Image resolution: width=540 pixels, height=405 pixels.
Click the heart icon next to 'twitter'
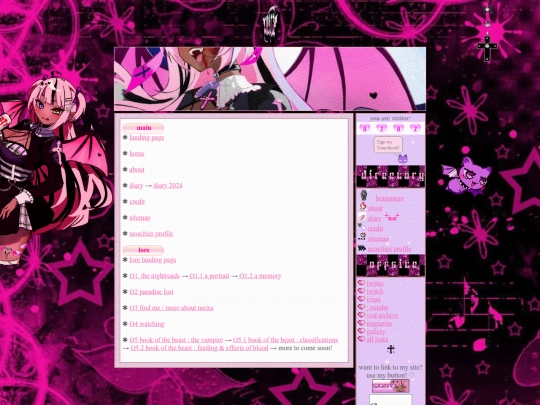click(x=361, y=283)
